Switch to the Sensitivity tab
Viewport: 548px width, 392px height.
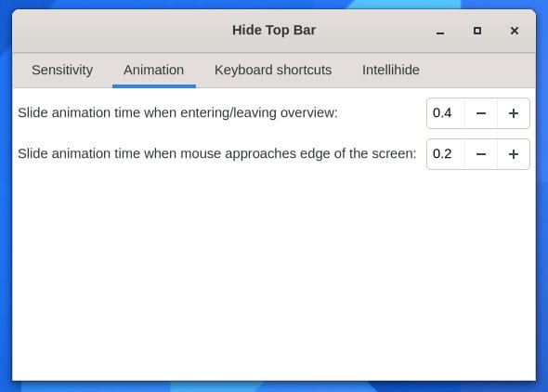(62, 70)
